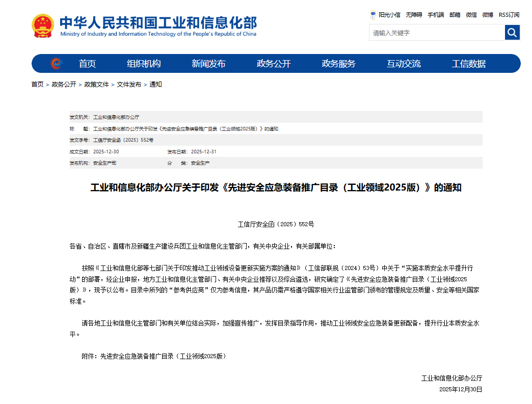Open the 微博 Weibo link
Image resolution: width=532 pixels, height=404 pixels.
tap(487, 15)
